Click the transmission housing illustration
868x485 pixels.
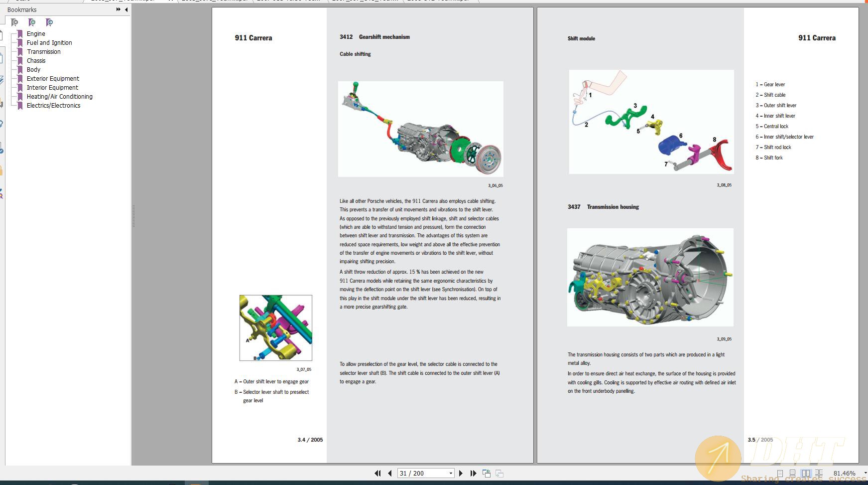[x=650, y=277]
